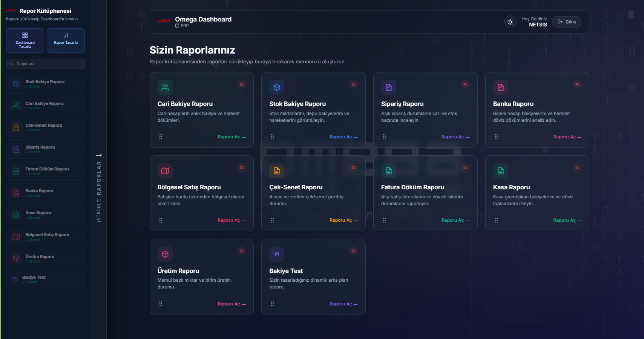Select Fatura Döküm Raporu in the library sidebar
The image size is (644, 339).
pos(45,171)
